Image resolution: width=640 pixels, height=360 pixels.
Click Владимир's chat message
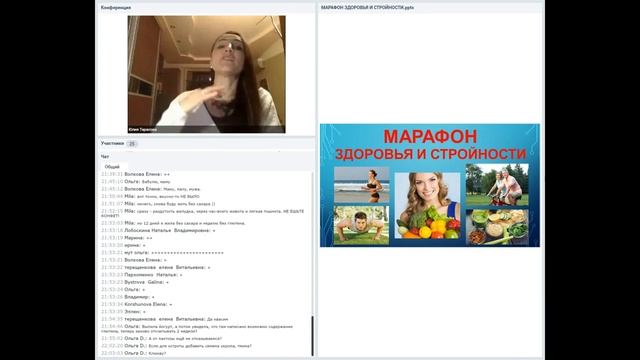128,297
